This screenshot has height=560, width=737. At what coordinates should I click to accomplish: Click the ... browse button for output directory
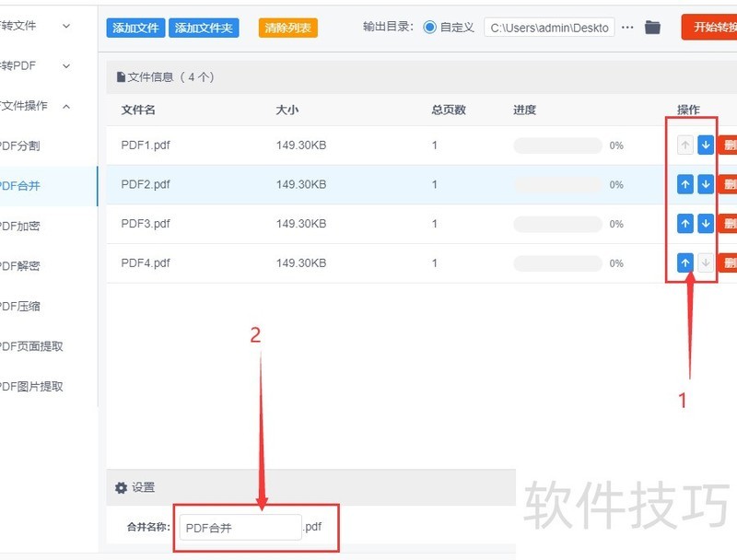tap(627, 27)
